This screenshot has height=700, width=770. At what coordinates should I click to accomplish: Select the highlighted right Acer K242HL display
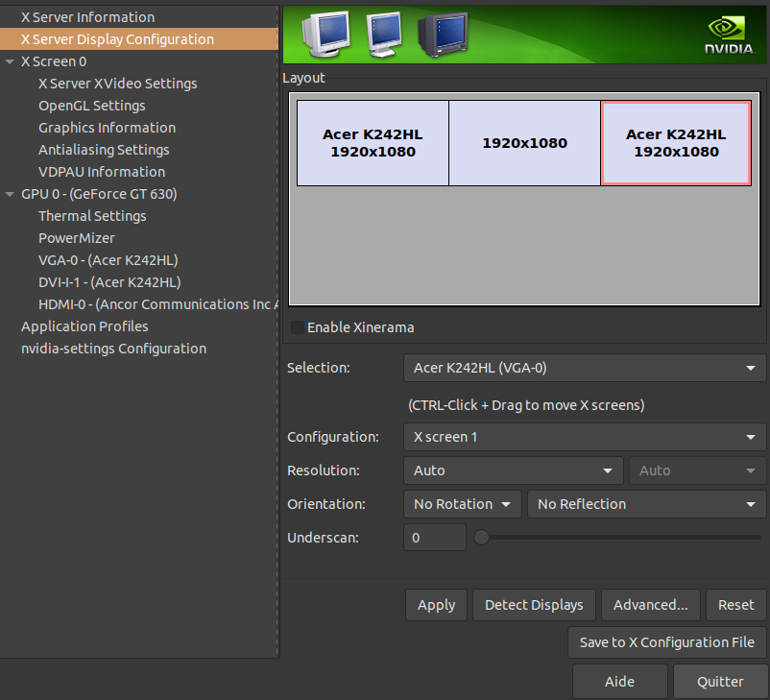pos(676,143)
